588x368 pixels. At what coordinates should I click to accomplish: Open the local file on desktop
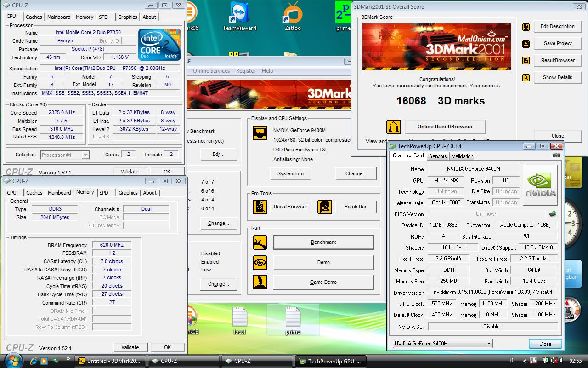click(x=240, y=321)
